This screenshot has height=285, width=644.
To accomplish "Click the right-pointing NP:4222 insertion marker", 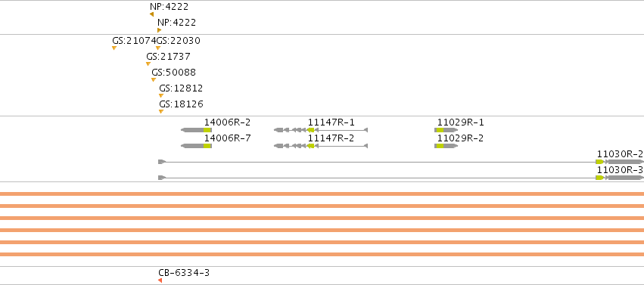I will pos(160,30).
